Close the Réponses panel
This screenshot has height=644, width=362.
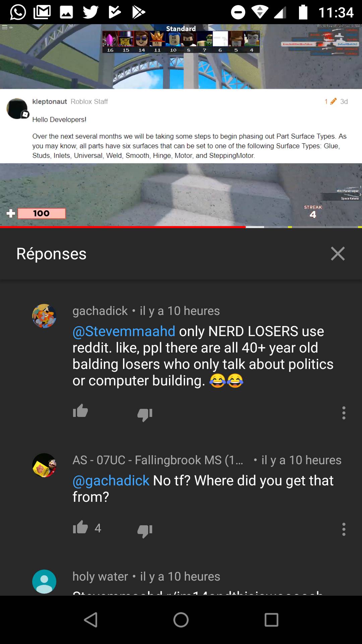point(338,254)
